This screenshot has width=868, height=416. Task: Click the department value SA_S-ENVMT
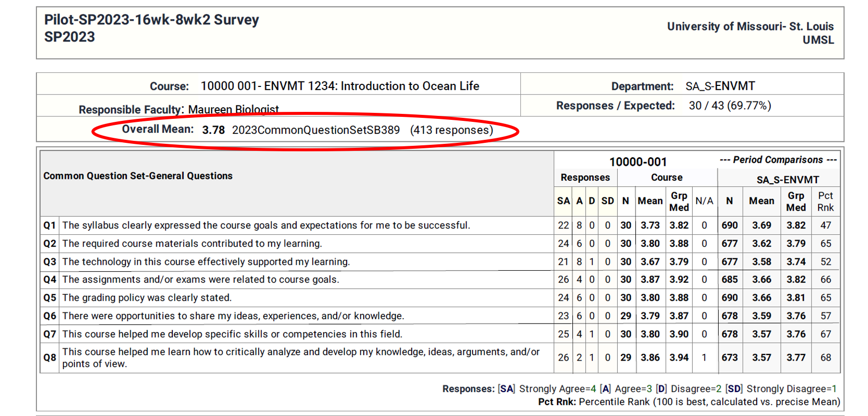720,86
